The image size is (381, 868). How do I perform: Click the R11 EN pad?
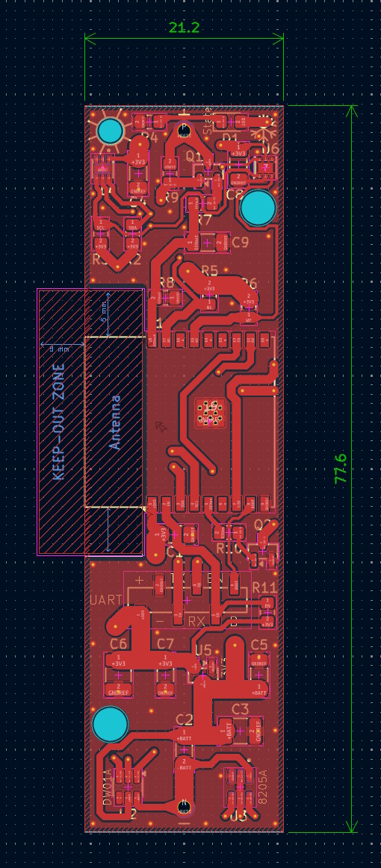[268, 603]
